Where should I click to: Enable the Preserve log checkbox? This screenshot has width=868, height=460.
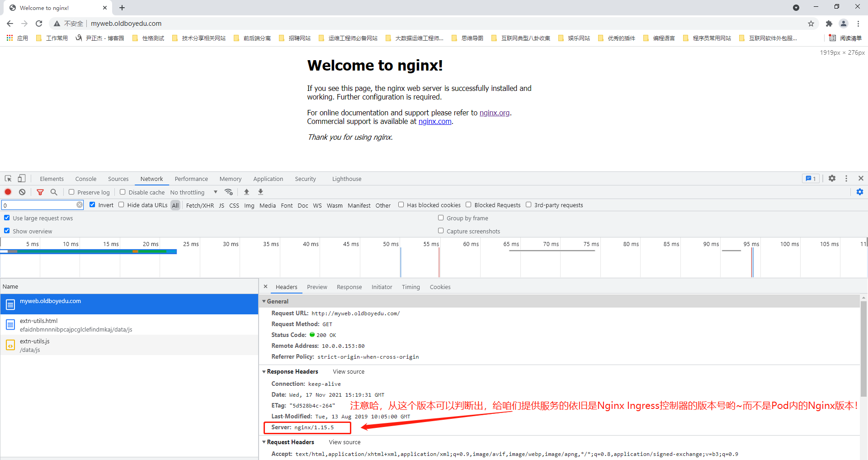point(71,192)
